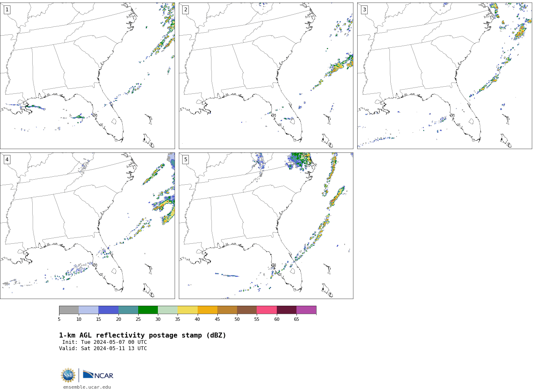Click the pale green 30-35 dBZ swatch
The image size is (536, 392).
click(168, 310)
